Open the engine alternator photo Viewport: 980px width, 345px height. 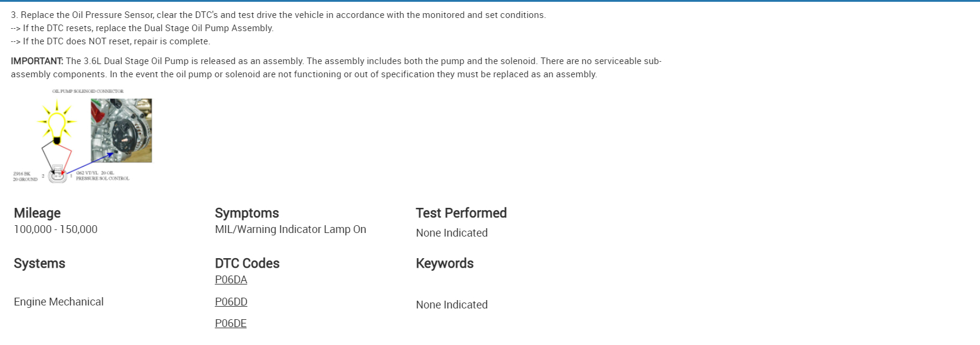point(122,131)
